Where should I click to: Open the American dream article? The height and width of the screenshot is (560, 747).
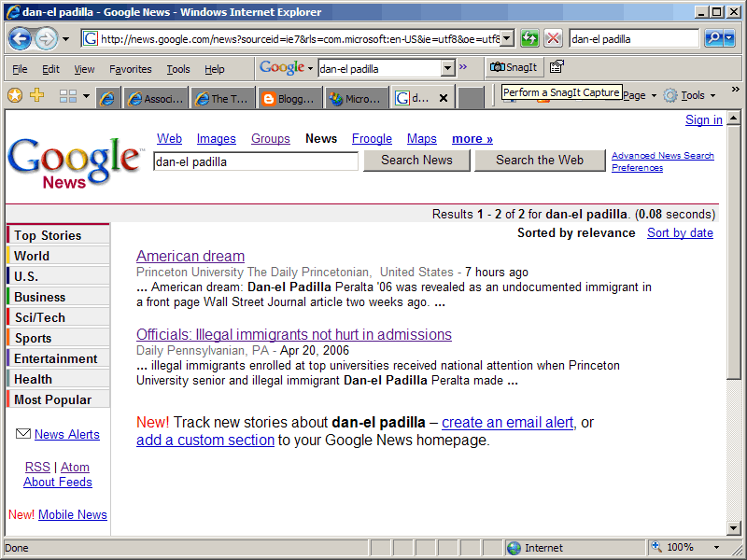tap(190, 256)
